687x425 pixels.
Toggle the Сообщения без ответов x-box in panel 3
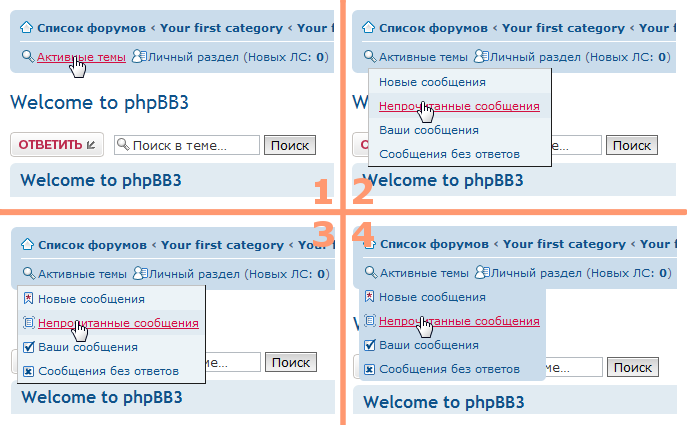pyautogui.click(x=28, y=371)
